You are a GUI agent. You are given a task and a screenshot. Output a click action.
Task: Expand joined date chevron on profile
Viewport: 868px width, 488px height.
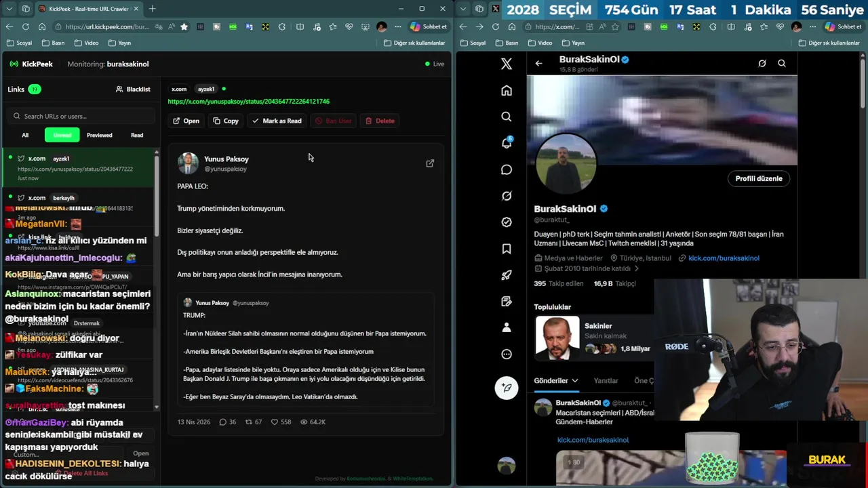click(x=636, y=268)
